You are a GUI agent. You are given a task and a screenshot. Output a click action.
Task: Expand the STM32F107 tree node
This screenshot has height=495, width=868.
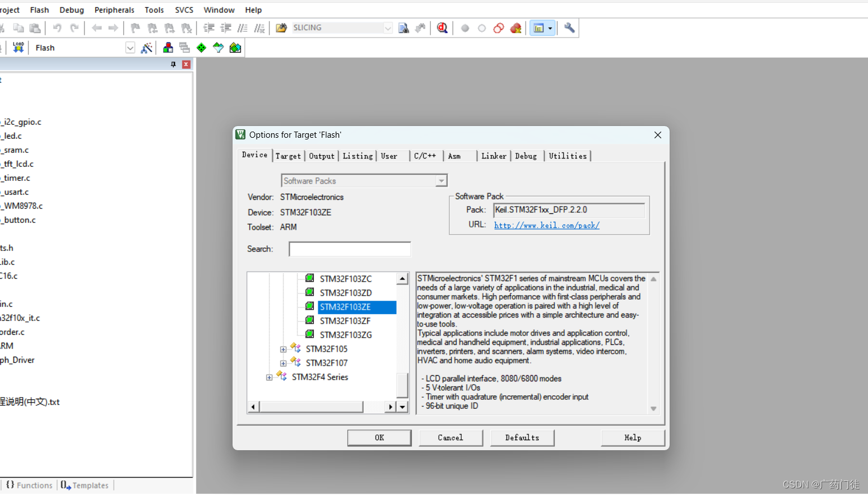pos(284,363)
